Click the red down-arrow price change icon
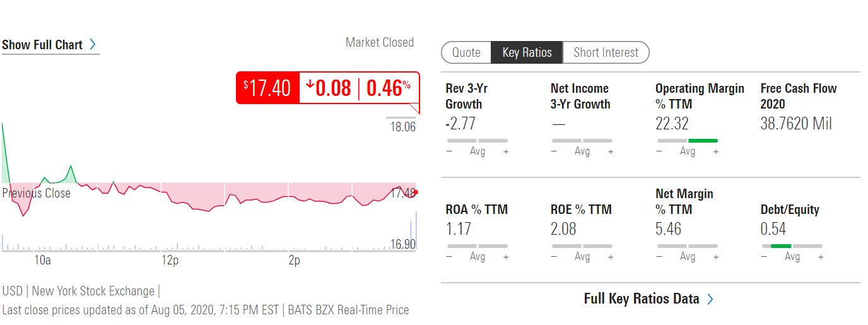Screen dimensions: 868x325 pyautogui.click(x=310, y=88)
